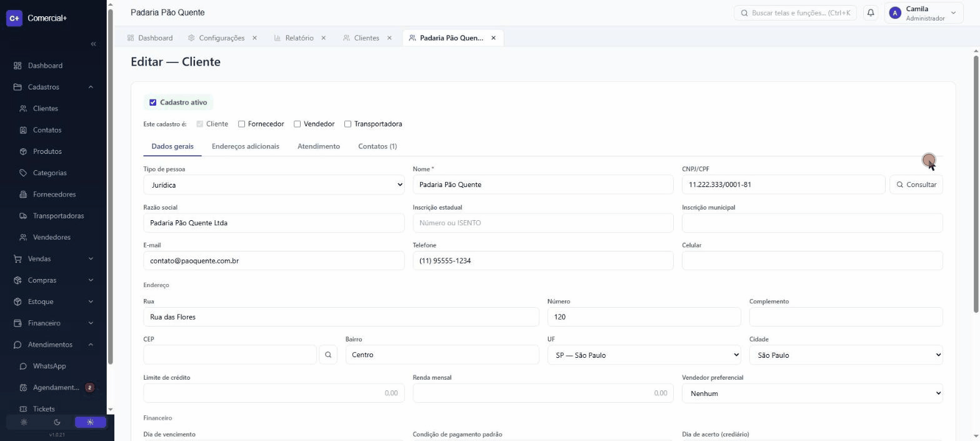Open the Camila user menu
Viewport: 980px width, 441px height.
[924, 13]
